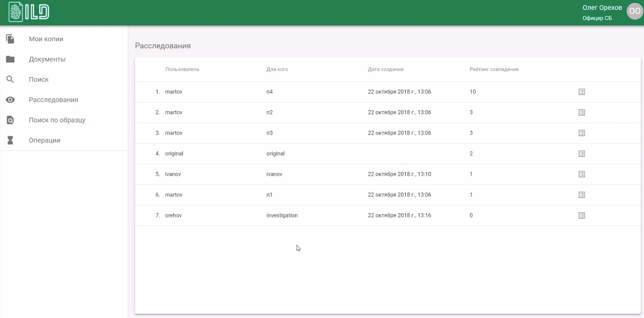This screenshot has width=644, height=318.
Task: Click the creation date in row п3
Action: coord(399,133)
